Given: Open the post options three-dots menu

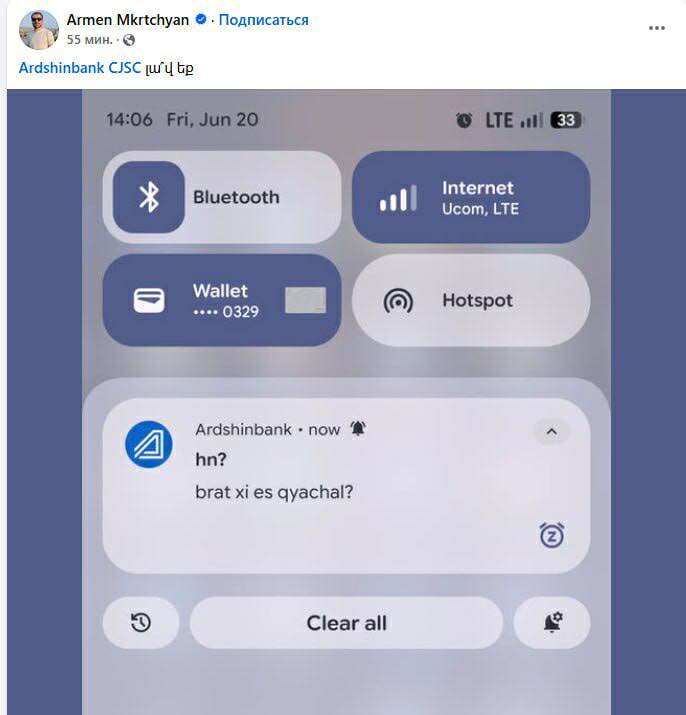Looking at the screenshot, I should [x=656, y=28].
